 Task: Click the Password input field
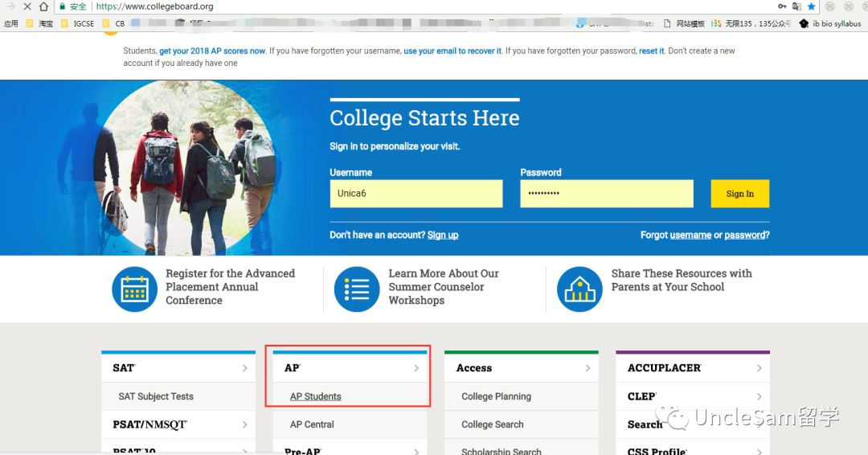607,194
